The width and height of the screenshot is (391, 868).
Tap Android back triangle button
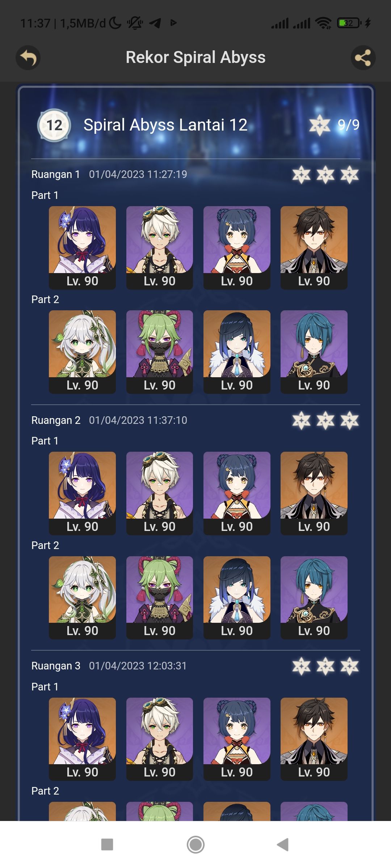[283, 844]
